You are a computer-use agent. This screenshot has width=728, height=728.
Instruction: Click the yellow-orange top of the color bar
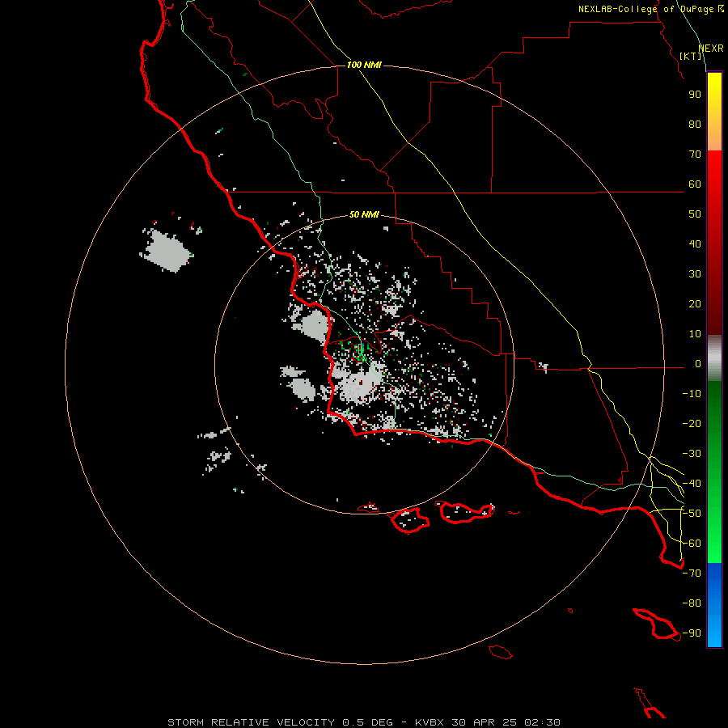(714, 112)
